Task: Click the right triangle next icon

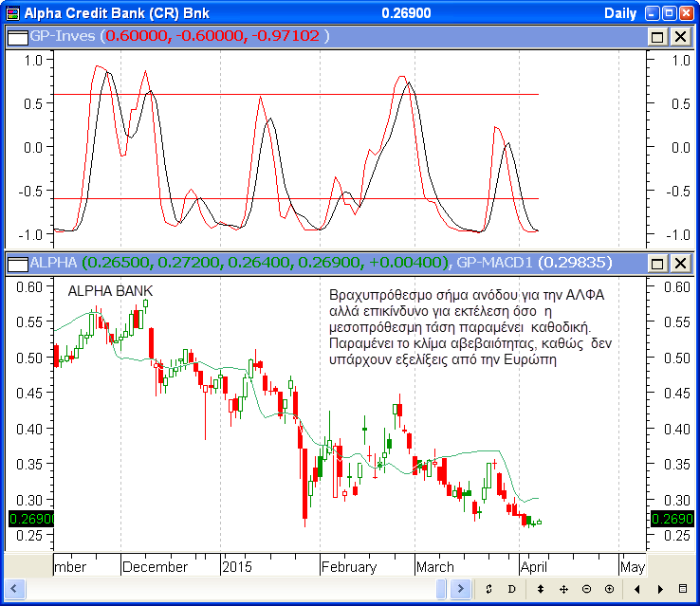Action: click(660, 589)
